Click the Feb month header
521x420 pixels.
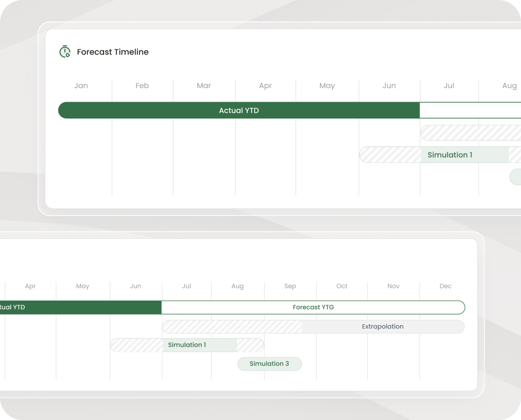coord(142,86)
